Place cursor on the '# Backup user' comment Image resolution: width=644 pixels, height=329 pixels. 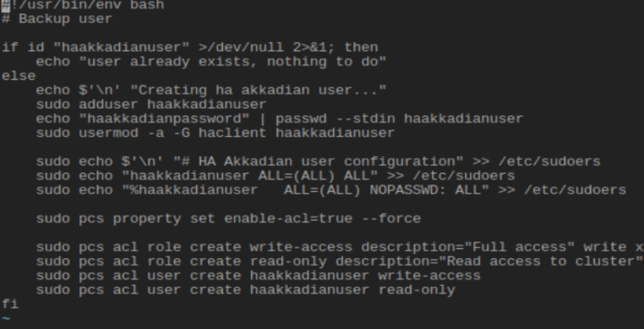click(57, 19)
